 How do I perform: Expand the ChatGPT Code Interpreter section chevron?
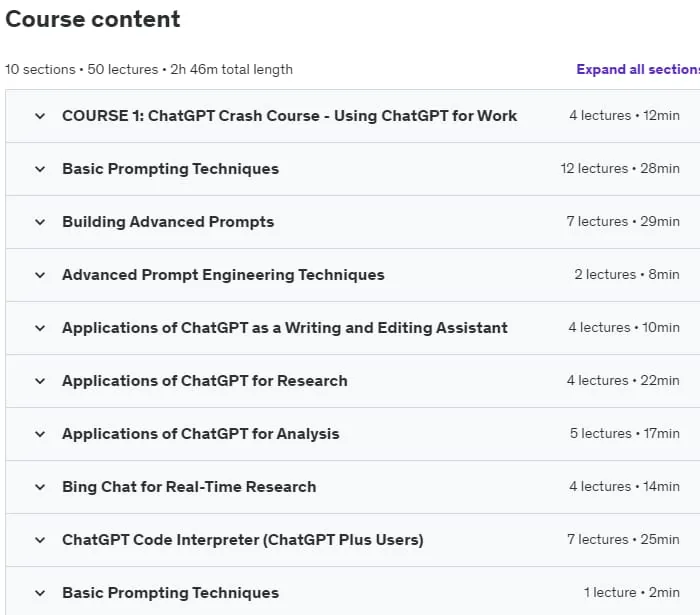click(40, 540)
